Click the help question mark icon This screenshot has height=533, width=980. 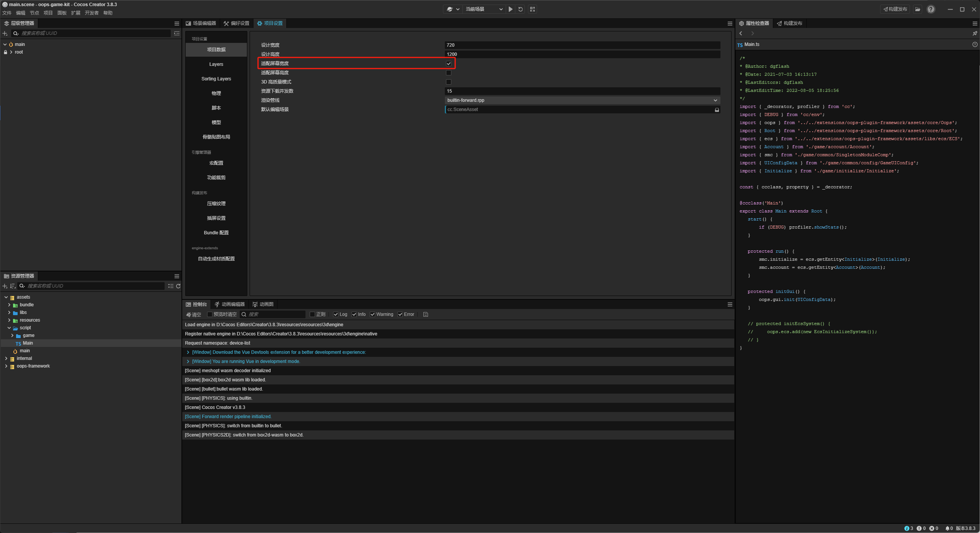coord(931,9)
